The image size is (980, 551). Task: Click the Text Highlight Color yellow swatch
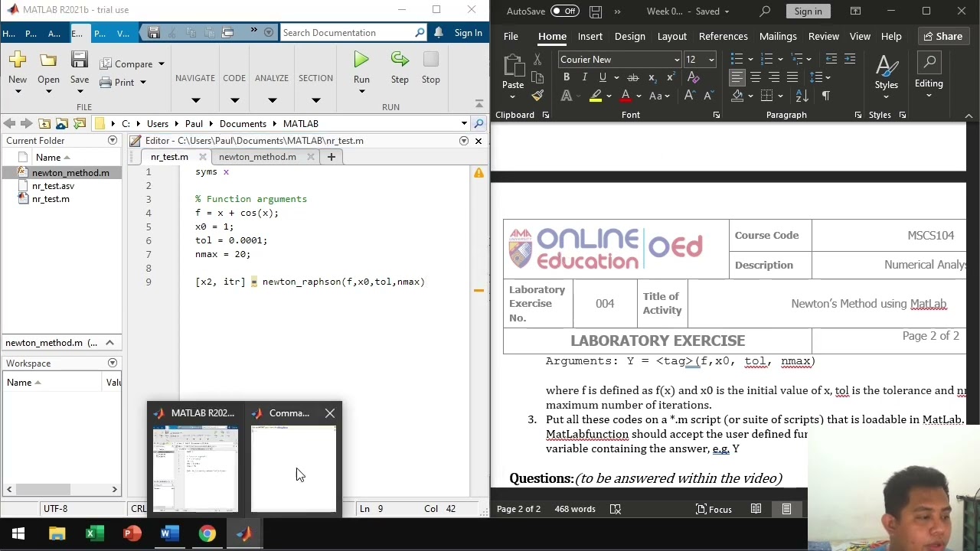[595, 96]
